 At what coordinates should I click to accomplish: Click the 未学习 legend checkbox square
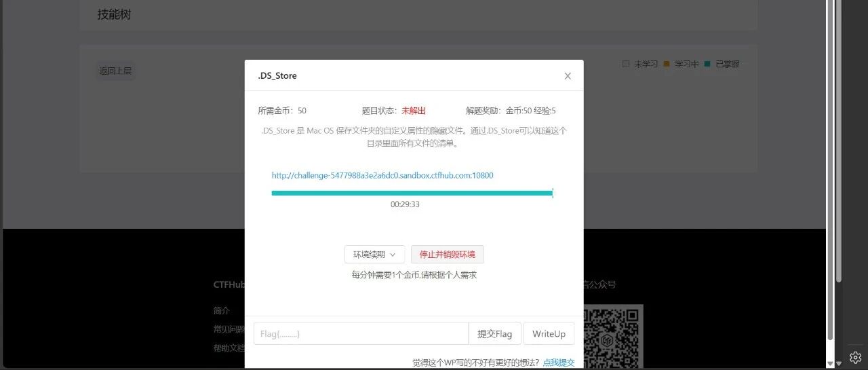pos(626,64)
